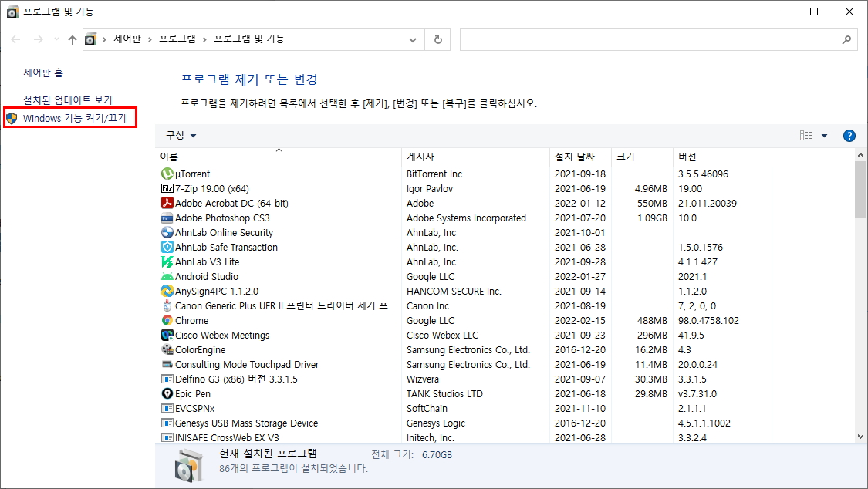Select the INISAFE CrossWeb EX V3 icon
This screenshot has width=868, height=489.
(167, 437)
